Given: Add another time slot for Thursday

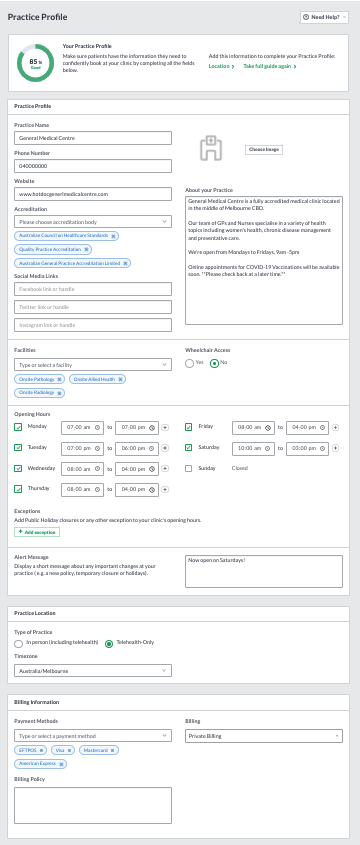Looking at the screenshot, I should (165, 489).
